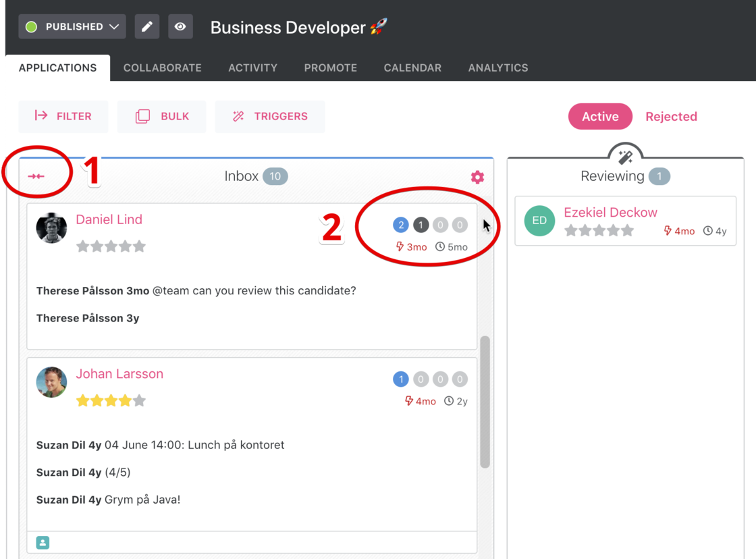Click the Reviewing column heading
The height and width of the screenshot is (559, 756).
point(612,176)
